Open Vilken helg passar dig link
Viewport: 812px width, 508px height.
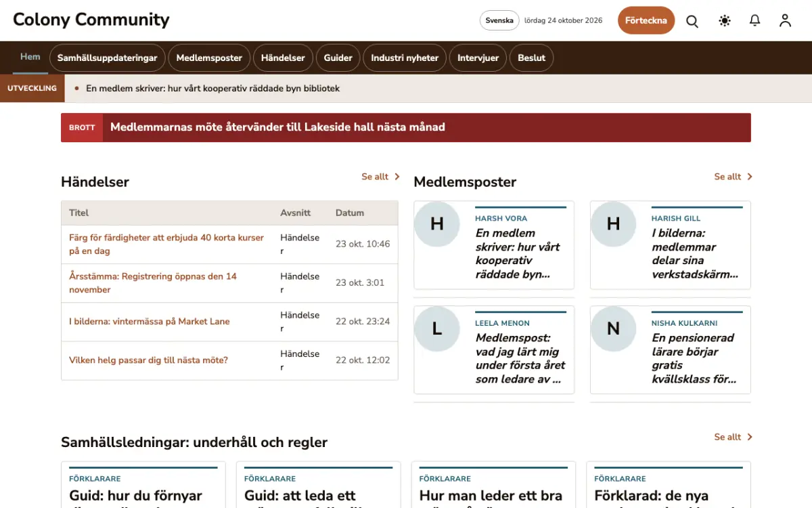coord(148,360)
